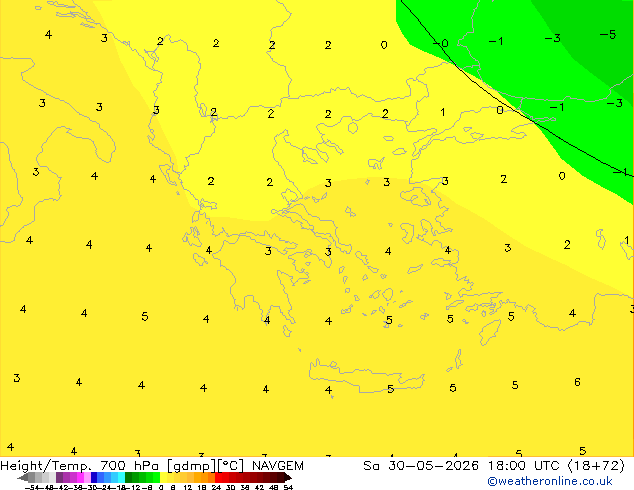Pick the orange swatch in the temperature scale

[205, 477]
